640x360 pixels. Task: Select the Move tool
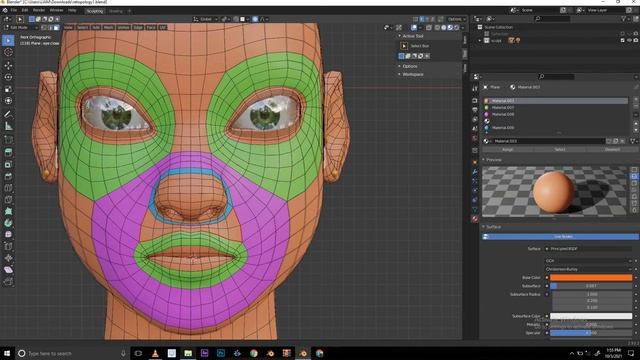click(x=8, y=65)
